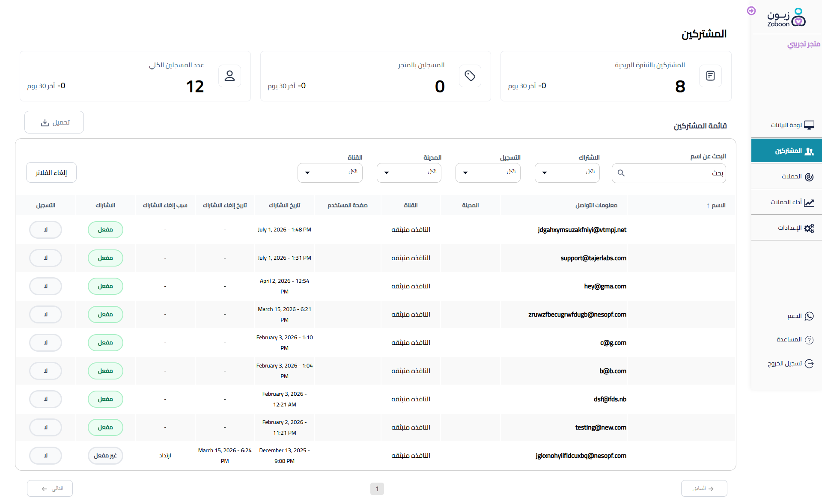This screenshot has height=504, width=822.
Task: Click the store registrants tag icon
Action: tap(470, 76)
